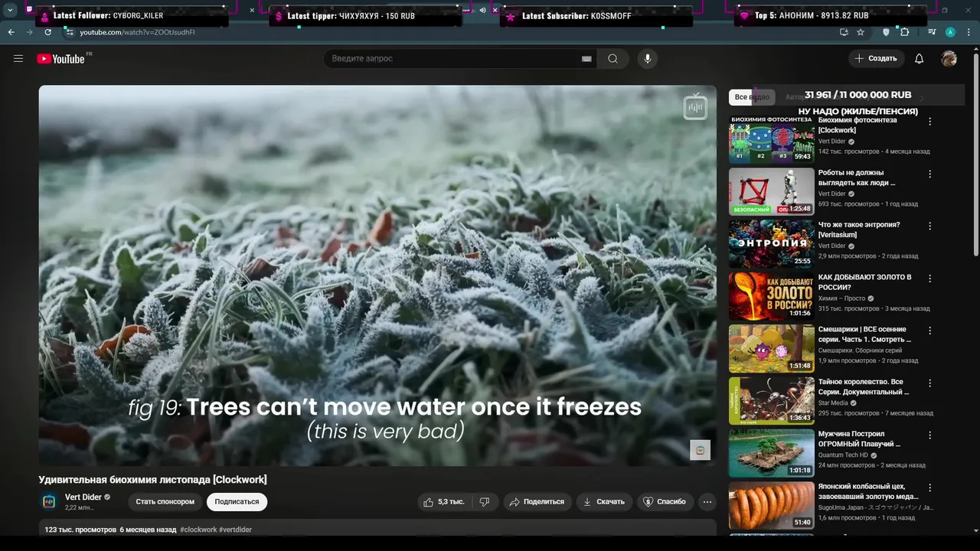Image resolution: width=980 pixels, height=551 pixels.
Task: Open the Vert Dider channel name link
Action: (x=83, y=497)
